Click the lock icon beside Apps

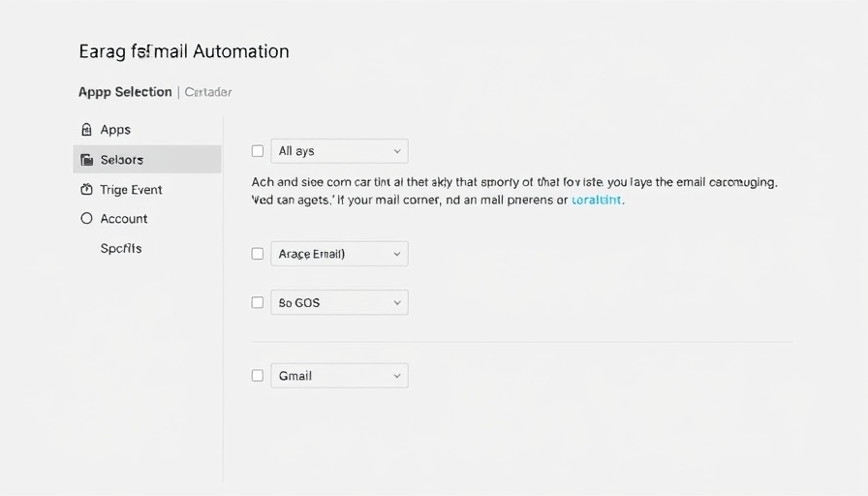(x=86, y=130)
